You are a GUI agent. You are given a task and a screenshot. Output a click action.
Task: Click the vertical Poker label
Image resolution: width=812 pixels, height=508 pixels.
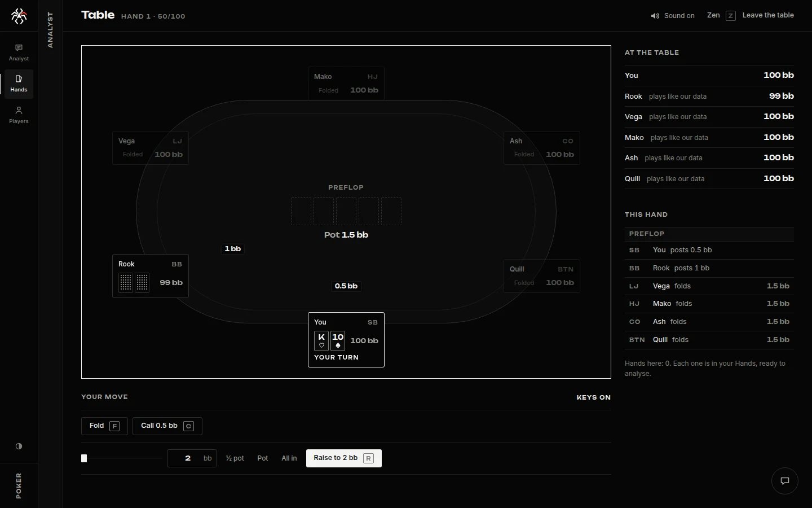click(19, 485)
